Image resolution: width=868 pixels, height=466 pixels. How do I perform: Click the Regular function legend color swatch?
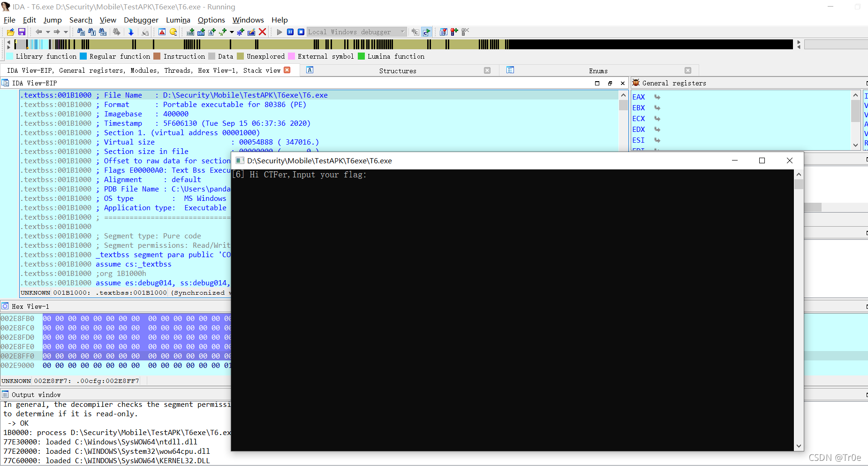[83, 56]
